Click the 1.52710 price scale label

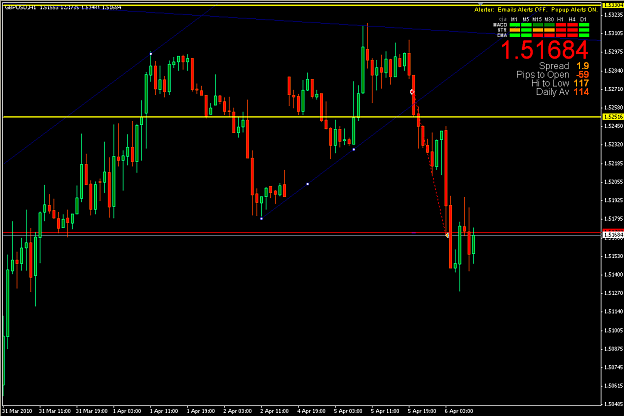coord(613,89)
